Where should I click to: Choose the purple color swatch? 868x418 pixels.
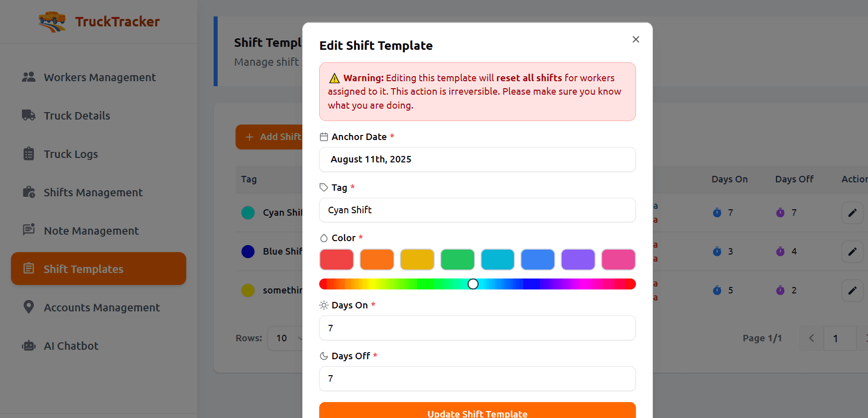(578, 260)
